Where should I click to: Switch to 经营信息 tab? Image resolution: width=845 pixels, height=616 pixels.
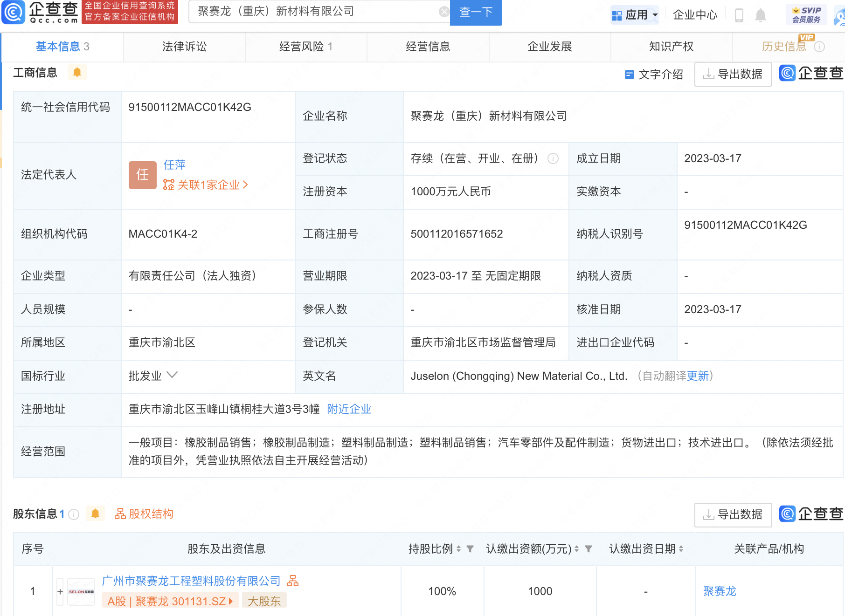[428, 47]
